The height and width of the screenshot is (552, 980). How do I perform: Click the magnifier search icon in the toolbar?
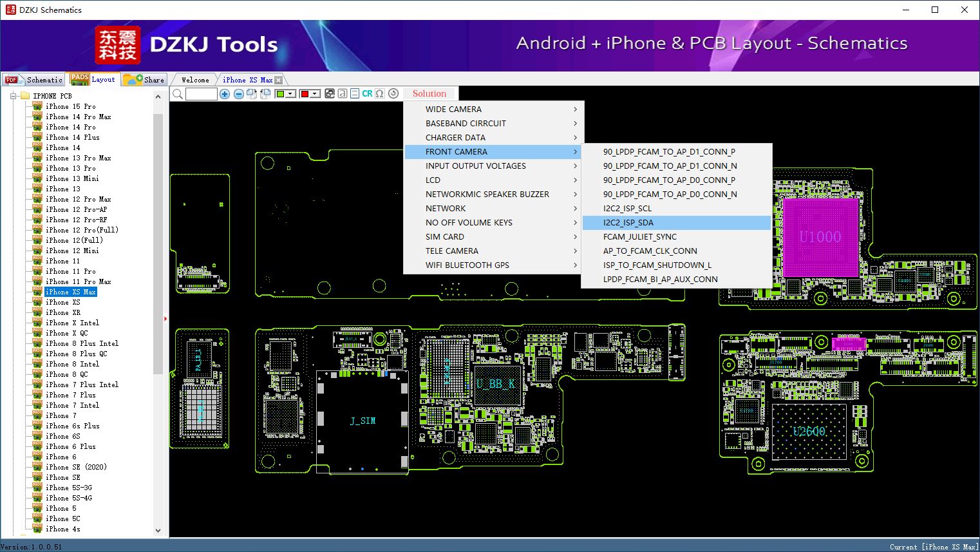pyautogui.click(x=178, y=94)
